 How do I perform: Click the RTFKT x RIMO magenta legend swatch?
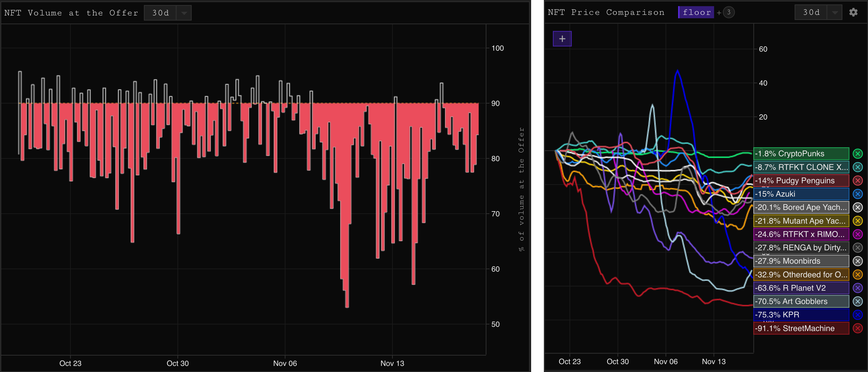coord(801,234)
